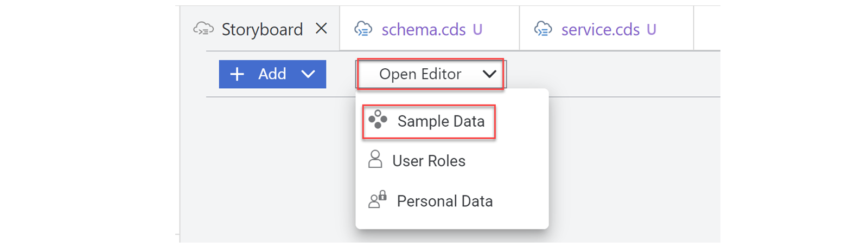
Task: Click the Open Editor label text
Action: coord(420,74)
